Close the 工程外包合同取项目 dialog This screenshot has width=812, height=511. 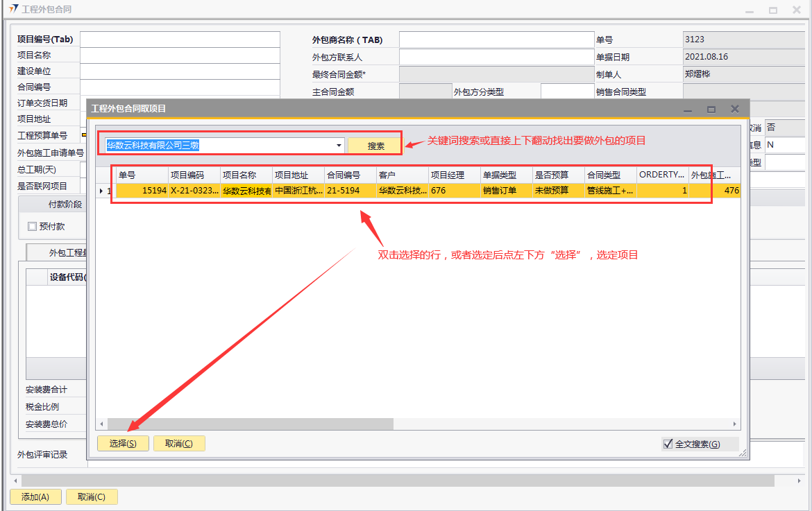734,109
